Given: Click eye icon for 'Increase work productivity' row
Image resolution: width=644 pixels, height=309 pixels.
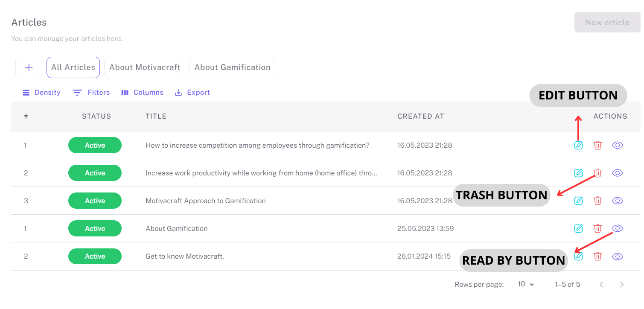Looking at the screenshot, I should coord(617,173).
